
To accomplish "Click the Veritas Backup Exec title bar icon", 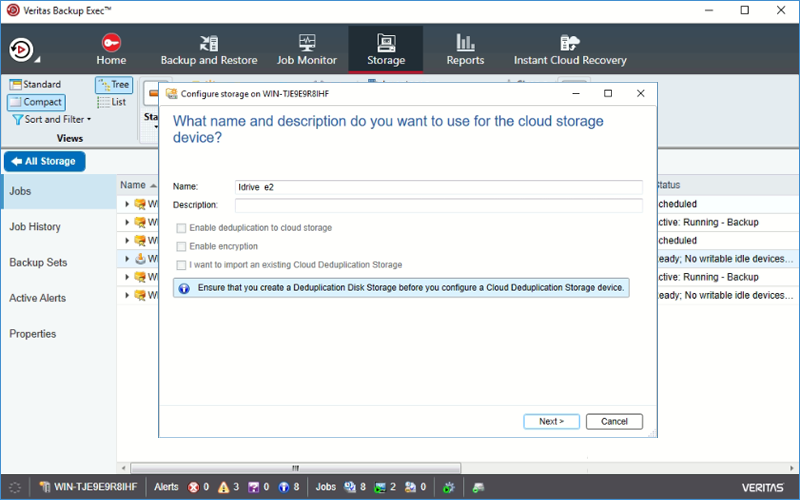I will click(x=13, y=10).
